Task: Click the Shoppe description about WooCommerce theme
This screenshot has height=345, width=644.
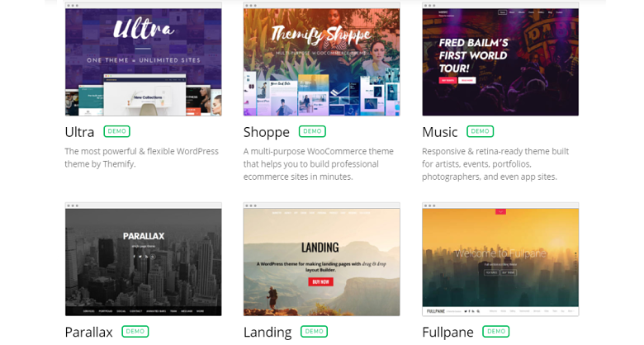Action: tap(319, 164)
